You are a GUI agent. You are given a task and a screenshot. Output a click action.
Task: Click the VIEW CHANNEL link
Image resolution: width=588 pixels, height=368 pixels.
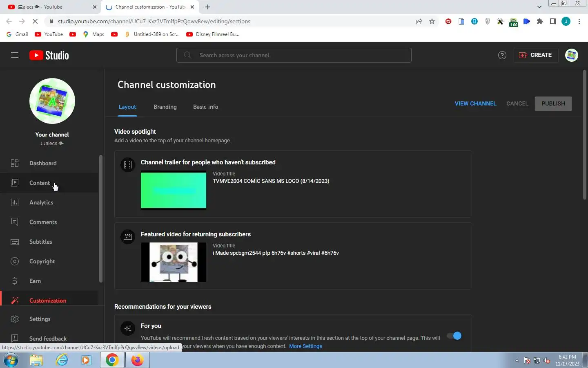click(x=476, y=103)
